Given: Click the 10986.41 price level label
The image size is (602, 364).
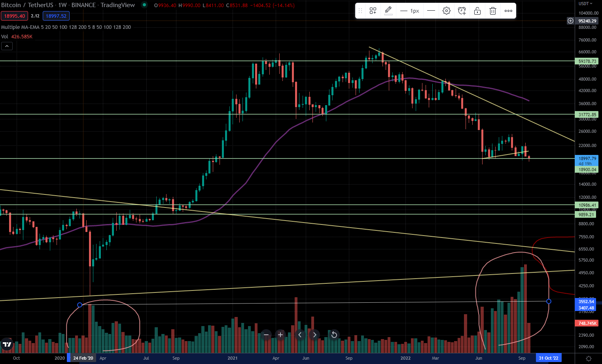Looking at the screenshot, I should point(587,205).
